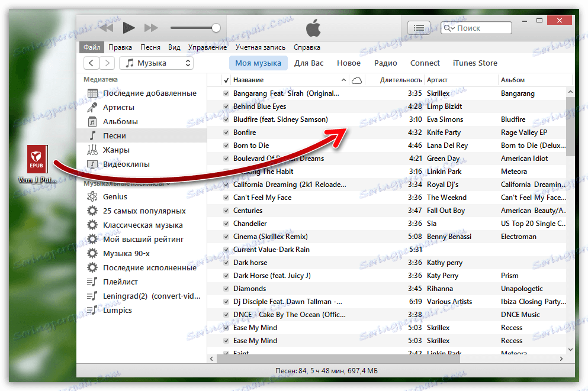Click the horizontal scrollbar right arrow

pyautogui.click(x=561, y=359)
